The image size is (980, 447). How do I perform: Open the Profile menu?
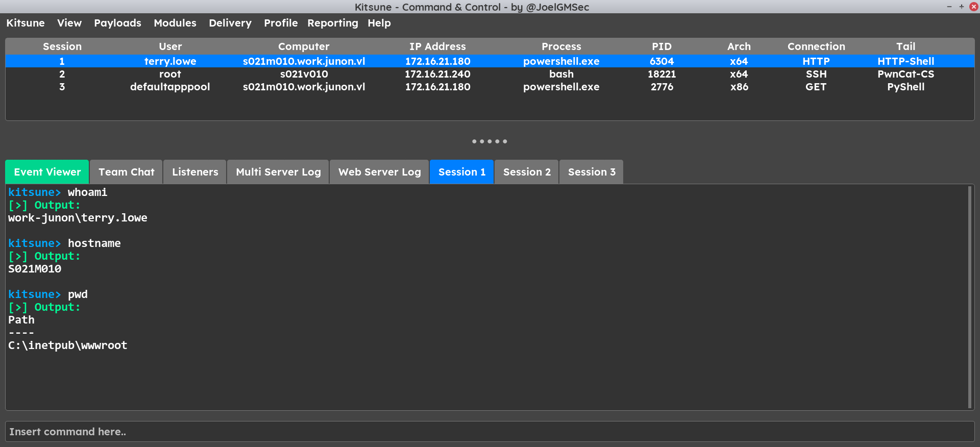click(281, 23)
